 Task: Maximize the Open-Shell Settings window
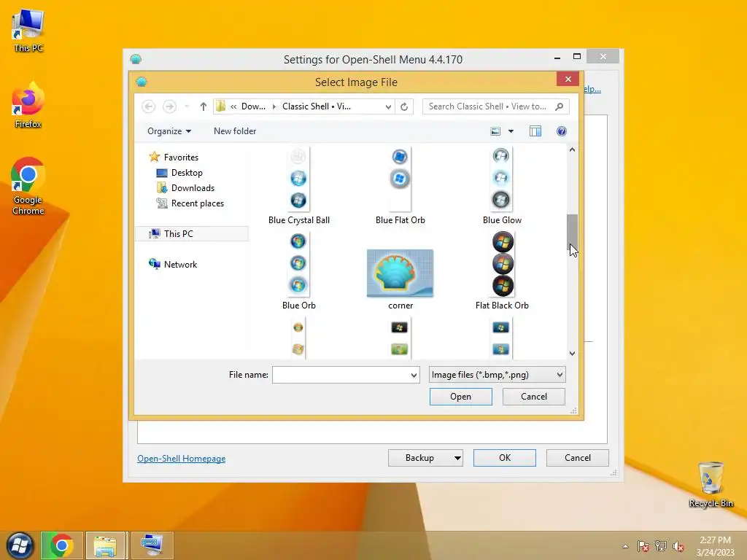pos(577,57)
